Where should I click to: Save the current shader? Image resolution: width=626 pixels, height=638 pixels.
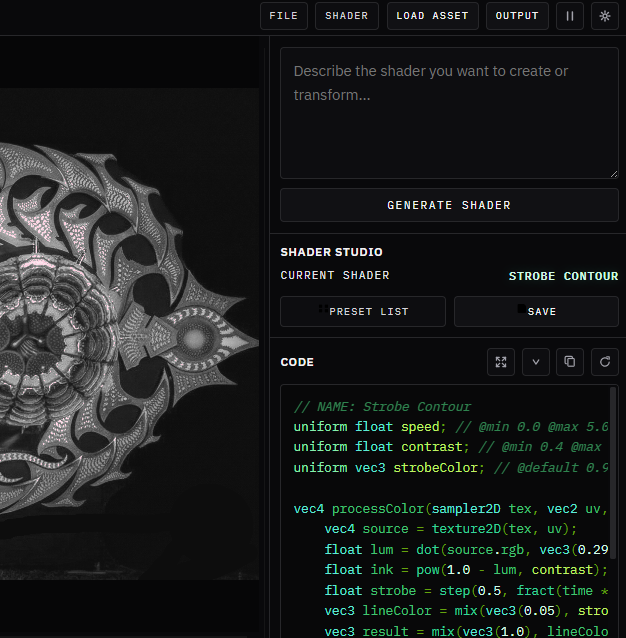(x=536, y=312)
